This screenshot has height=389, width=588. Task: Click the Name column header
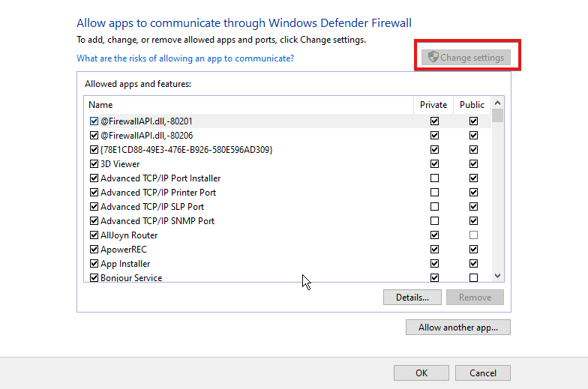tap(249, 105)
